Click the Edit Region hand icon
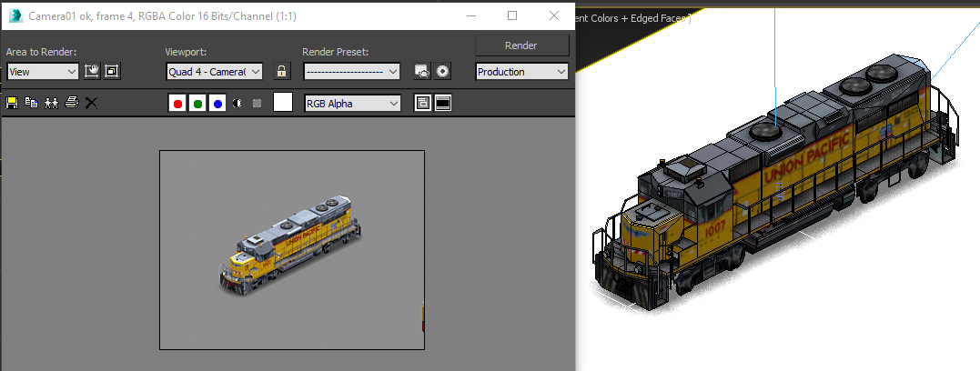 pyautogui.click(x=92, y=71)
